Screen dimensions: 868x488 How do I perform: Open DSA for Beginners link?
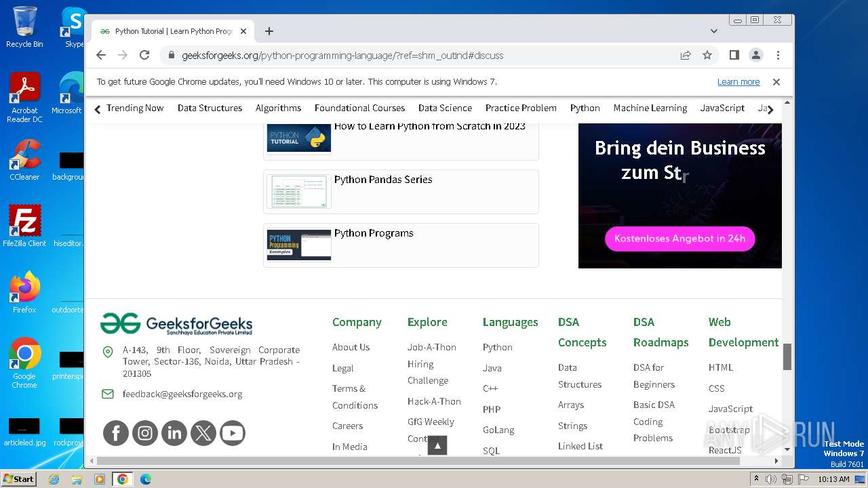[x=654, y=375]
